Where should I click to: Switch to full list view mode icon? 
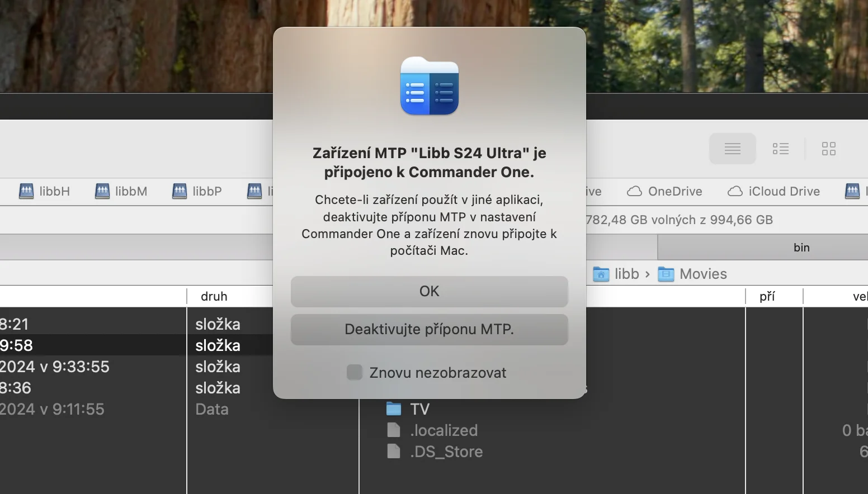(x=733, y=149)
